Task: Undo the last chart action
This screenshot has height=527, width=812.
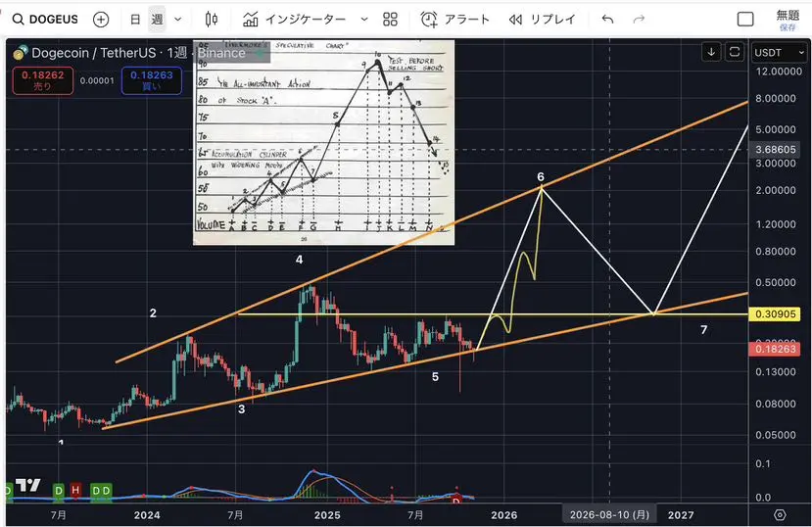Action: click(x=607, y=20)
